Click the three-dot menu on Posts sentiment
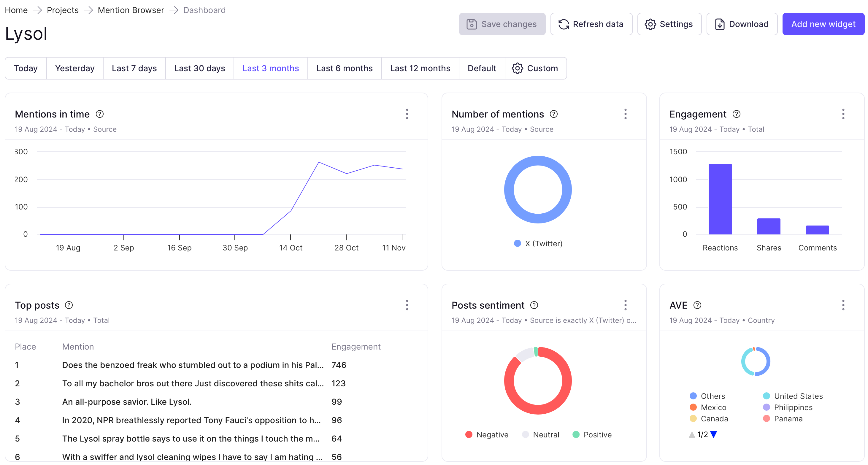The height and width of the screenshot is (465, 868). click(x=625, y=305)
